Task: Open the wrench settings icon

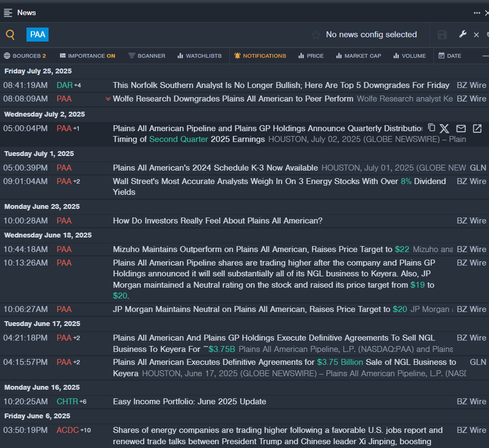Action: coord(463,34)
